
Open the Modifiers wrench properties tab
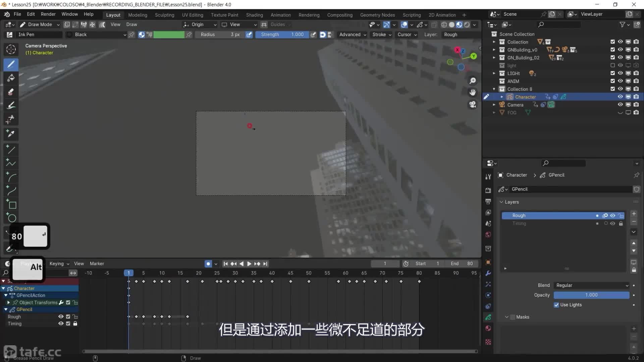point(488,273)
